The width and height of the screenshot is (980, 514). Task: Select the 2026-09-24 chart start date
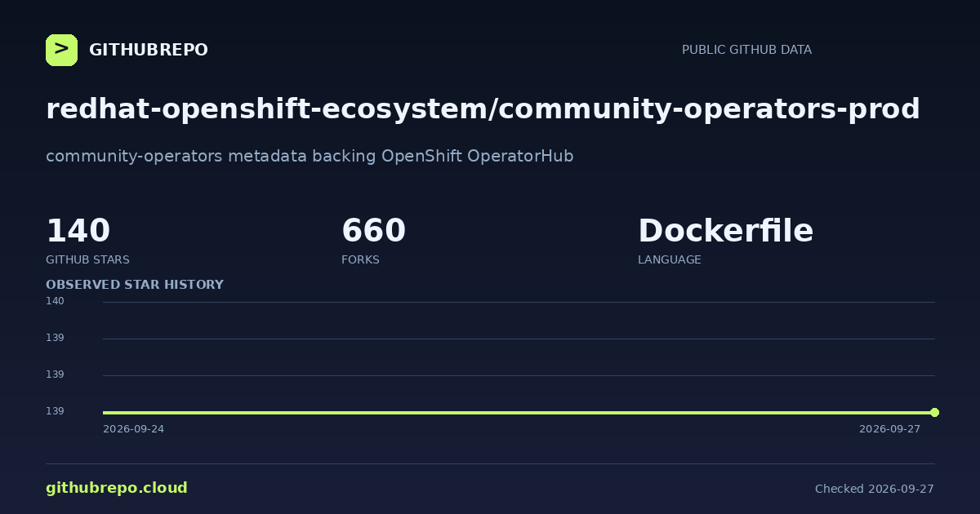coord(133,429)
